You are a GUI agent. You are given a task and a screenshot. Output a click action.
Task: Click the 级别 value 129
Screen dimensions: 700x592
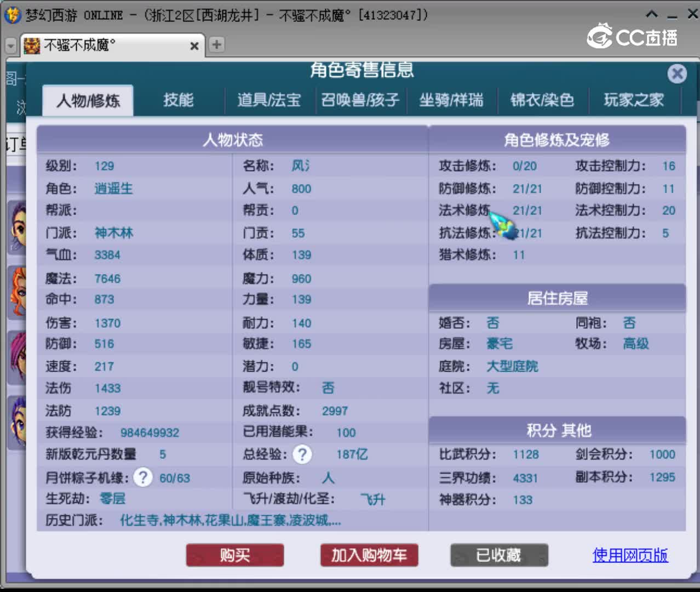click(x=104, y=166)
